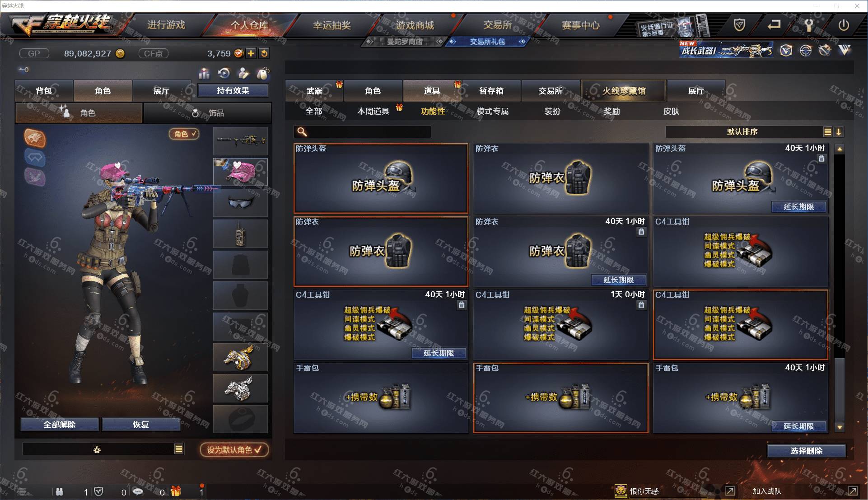The height and width of the screenshot is (500, 868).
Task: Open the wrench settings icon
Action: click(x=808, y=25)
